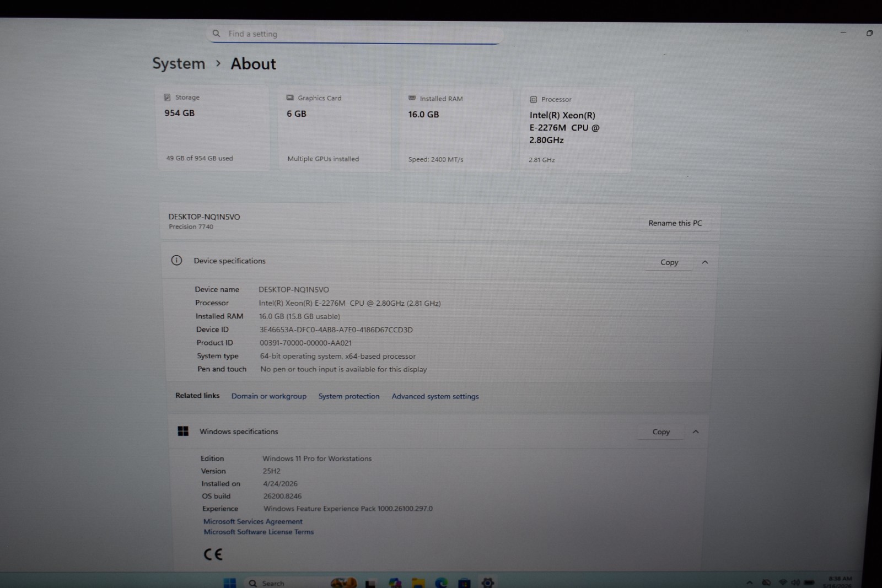Click the 16.0 GB (15.8 GB usable) value
882x588 pixels.
(299, 316)
